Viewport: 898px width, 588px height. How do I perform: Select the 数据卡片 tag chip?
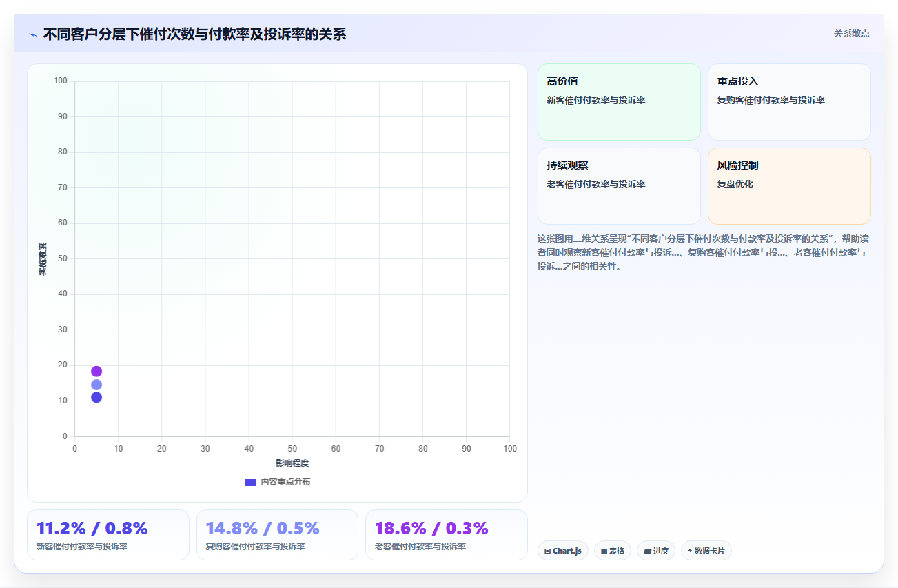click(x=706, y=551)
